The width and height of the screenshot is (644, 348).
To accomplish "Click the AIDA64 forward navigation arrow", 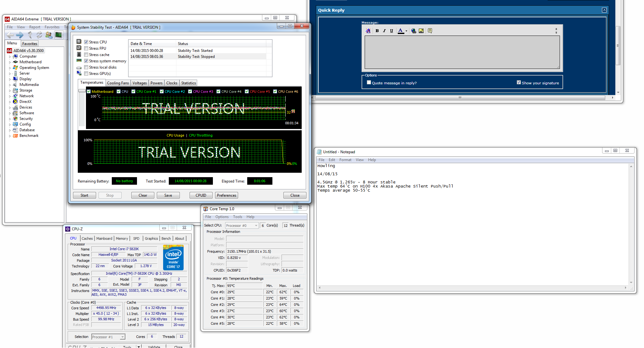I will coord(20,35).
